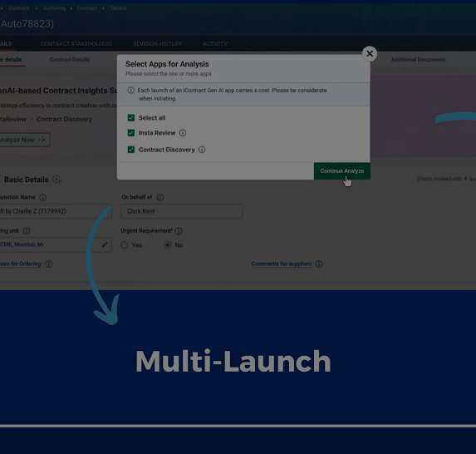Select Yes for Urgent Requirement

(124, 245)
